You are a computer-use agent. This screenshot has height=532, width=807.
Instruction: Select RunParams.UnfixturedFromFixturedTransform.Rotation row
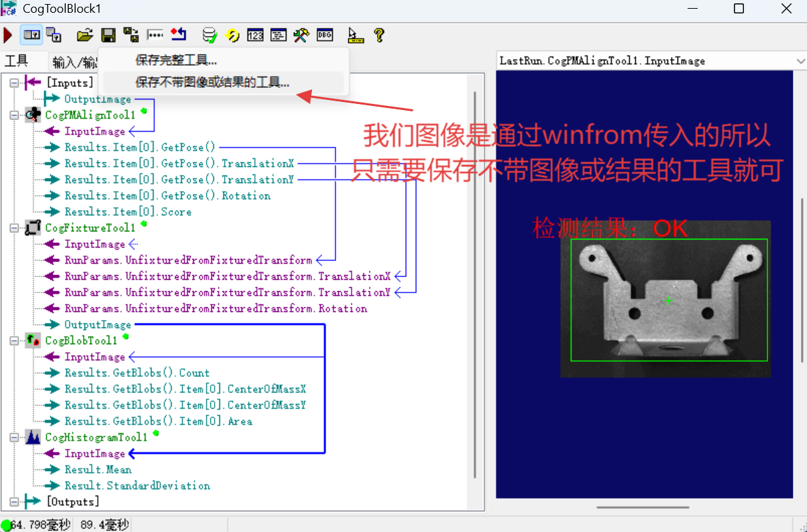tap(216, 309)
